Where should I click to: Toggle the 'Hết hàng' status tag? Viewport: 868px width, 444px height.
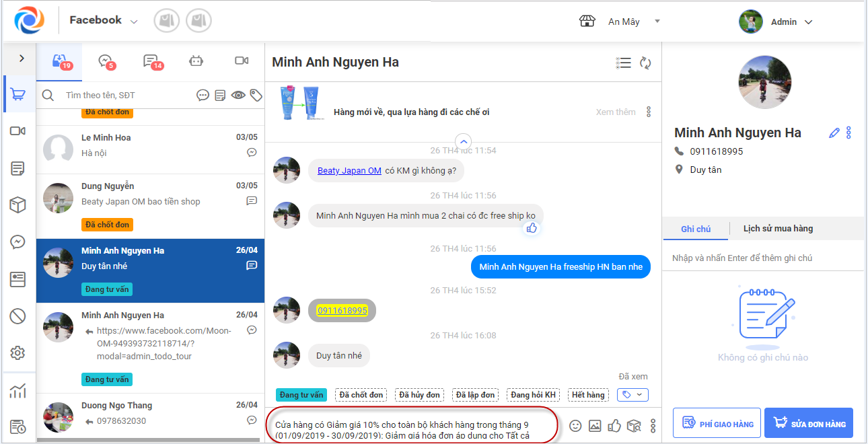(588, 395)
